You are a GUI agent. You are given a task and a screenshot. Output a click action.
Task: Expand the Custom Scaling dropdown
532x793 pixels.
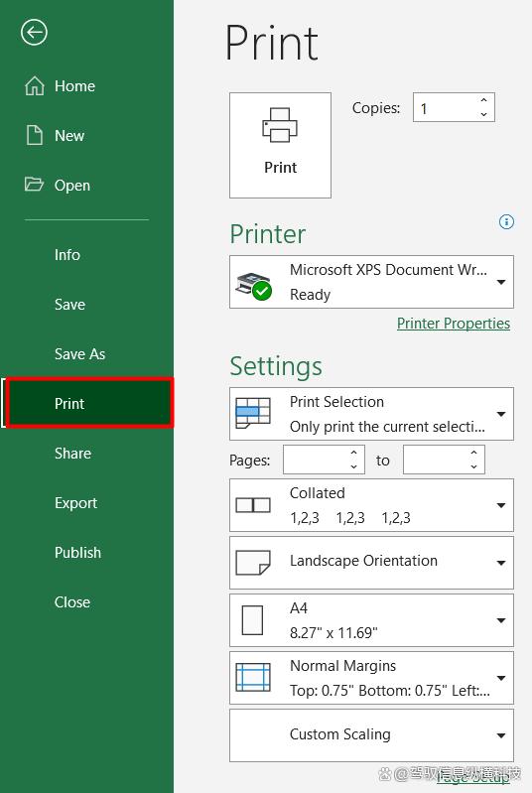tap(500, 735)
